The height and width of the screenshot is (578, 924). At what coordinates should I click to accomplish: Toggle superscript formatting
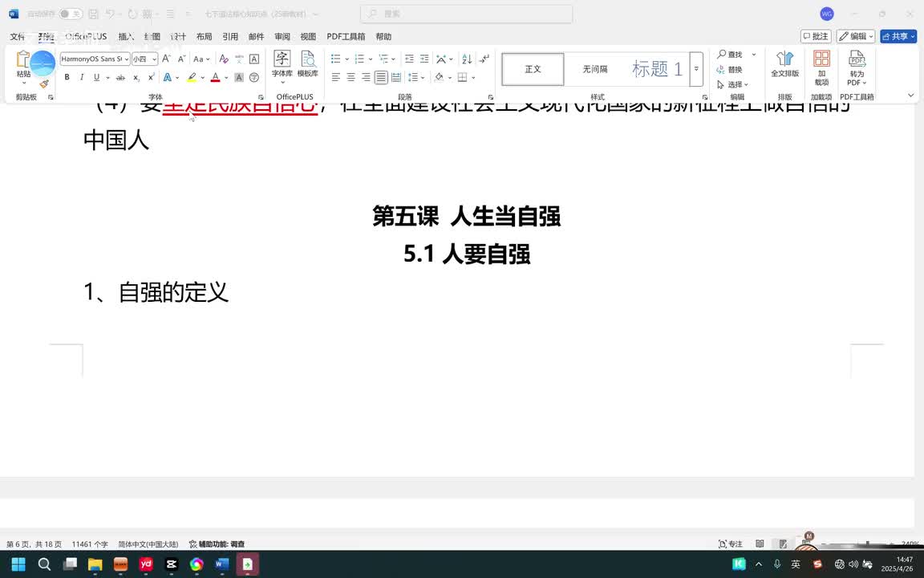coord(152,77)
